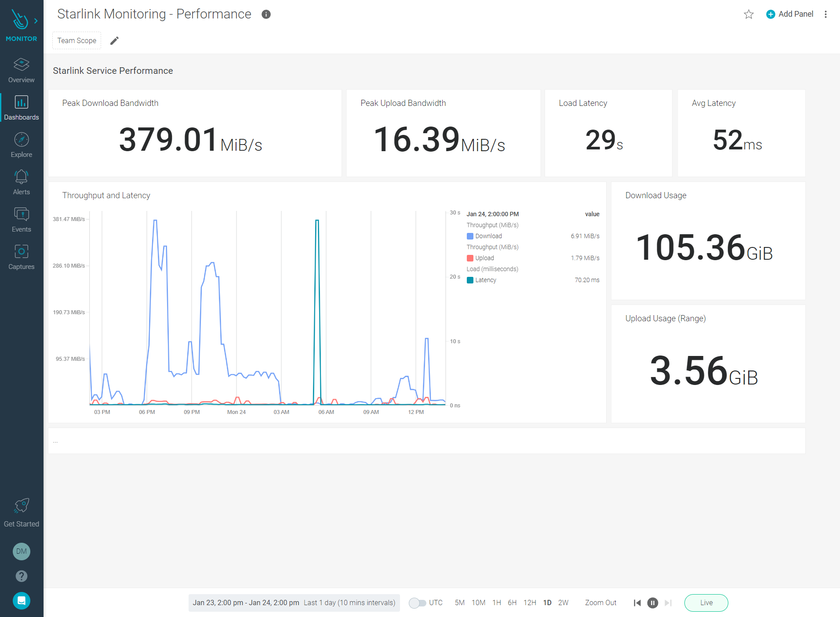
Task: Expand the sidebar with the chevron arrow
Action: 36,21
